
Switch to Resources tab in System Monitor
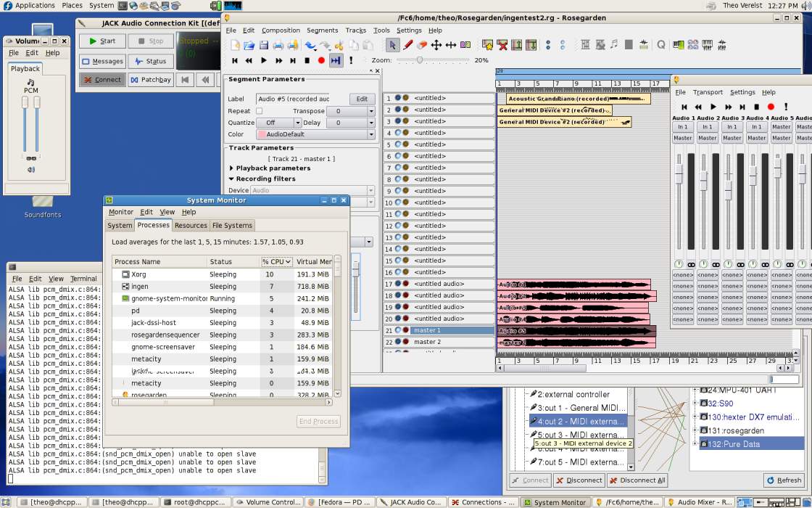tap(191, 226)
